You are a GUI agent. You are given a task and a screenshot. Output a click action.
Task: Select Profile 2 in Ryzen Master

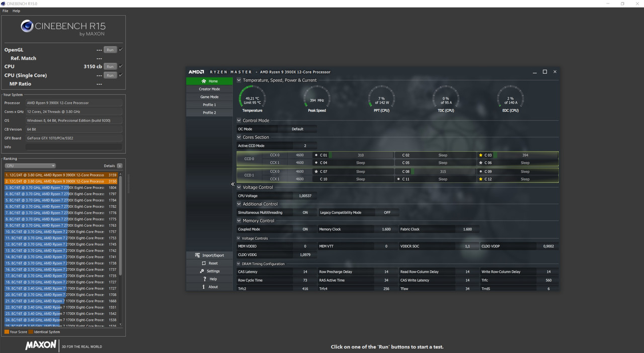(x=209, y=113)
